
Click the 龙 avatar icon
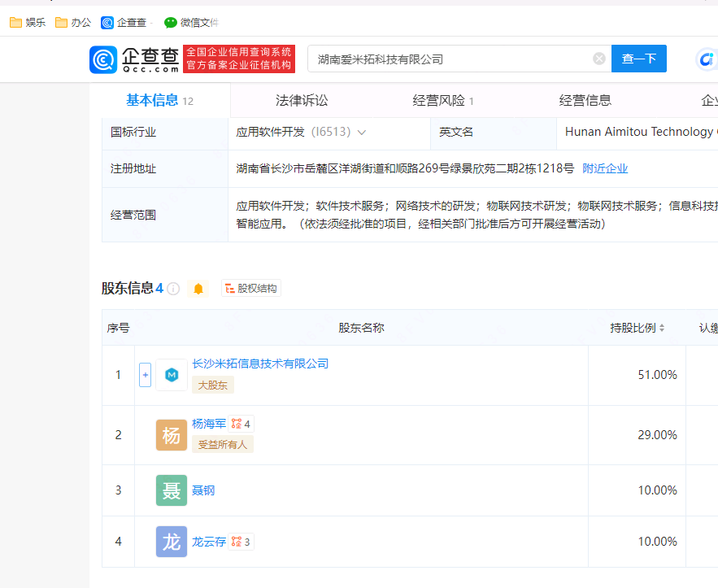[172, 542]
